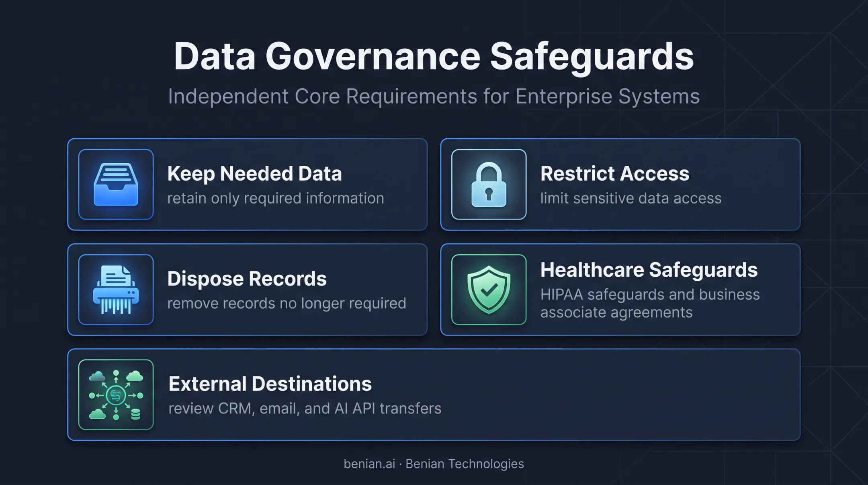This screenshot has height=485, width=868.
Task: Click the HIPAA safeguards description text
Action: (x=650, y=303)
